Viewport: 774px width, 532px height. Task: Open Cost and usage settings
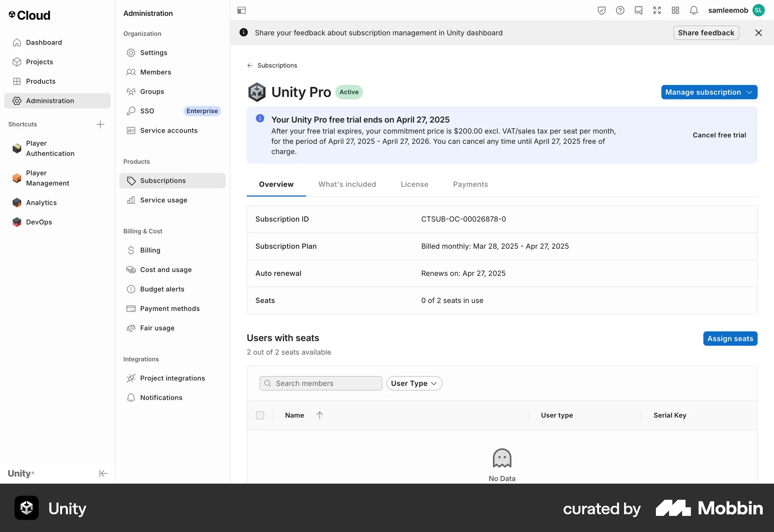tap(166, 270)
